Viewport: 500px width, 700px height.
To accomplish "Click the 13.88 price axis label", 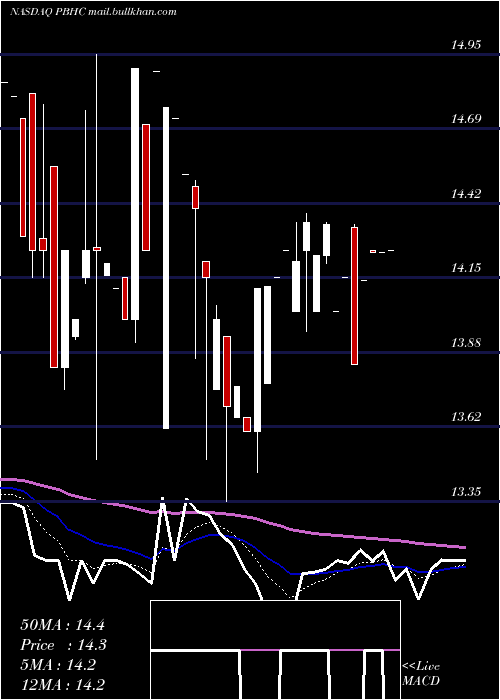I will click(466, 343).
